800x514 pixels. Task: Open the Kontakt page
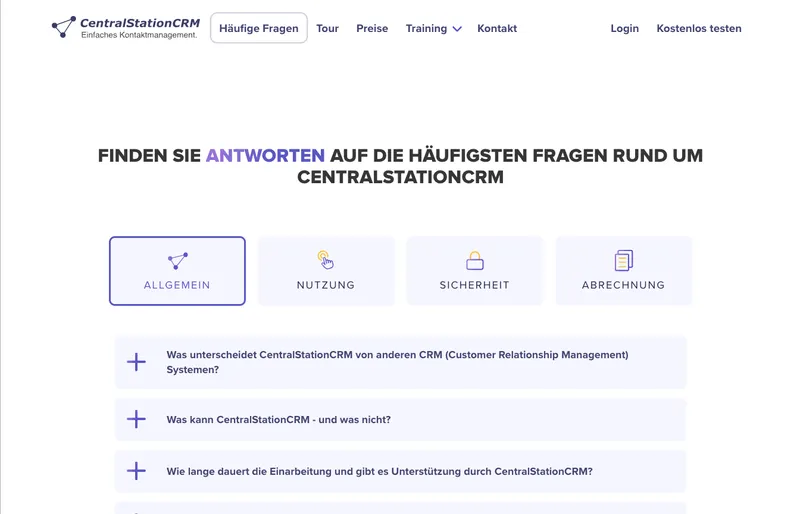pos(497,29)
